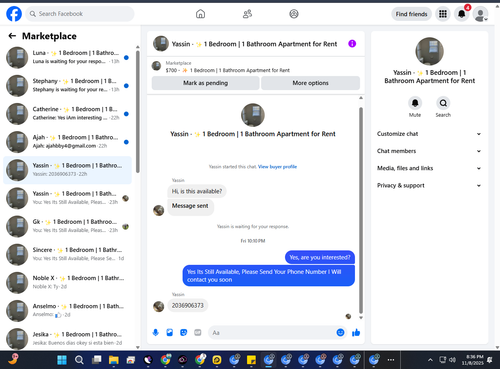Click the $700 listing thumbnail
500x369 pixels.
pos(156,66)
